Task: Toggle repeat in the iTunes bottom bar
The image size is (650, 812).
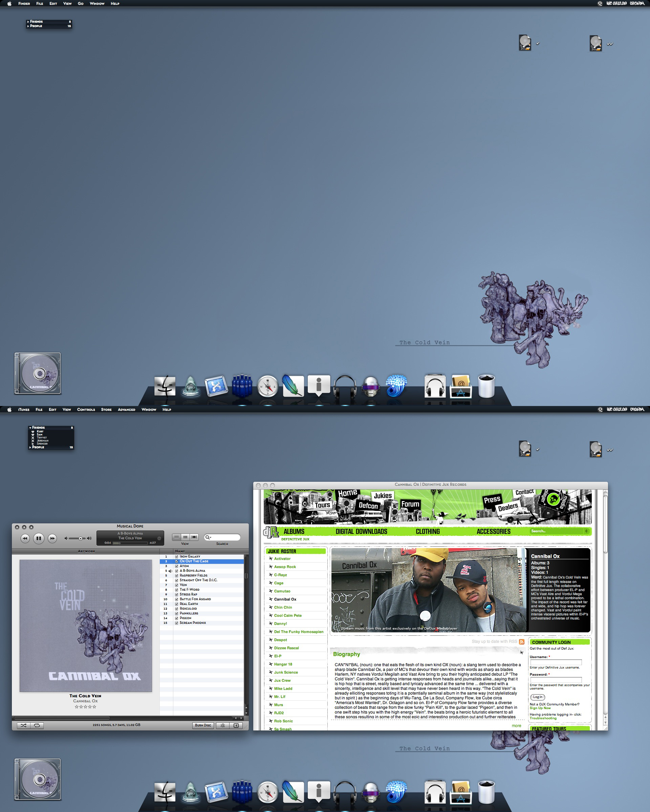Action: [37, 725]
